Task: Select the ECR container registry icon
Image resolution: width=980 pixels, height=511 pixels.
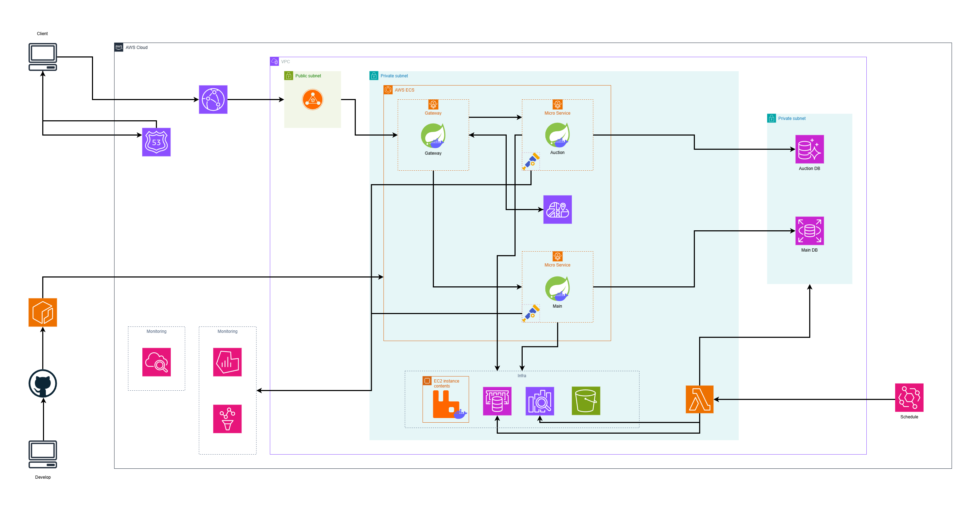Action: (x=43, y=312)
